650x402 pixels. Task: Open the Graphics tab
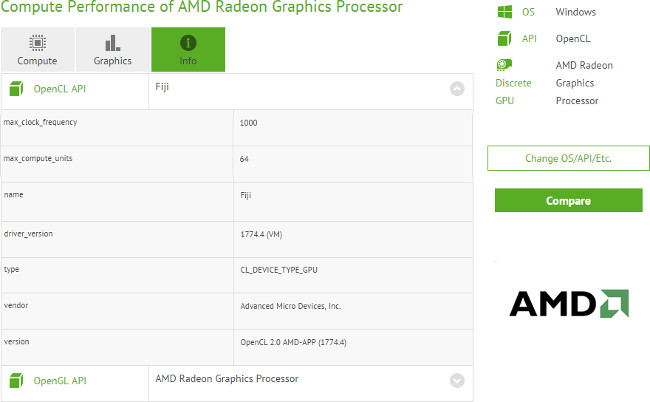click(113, 50)
